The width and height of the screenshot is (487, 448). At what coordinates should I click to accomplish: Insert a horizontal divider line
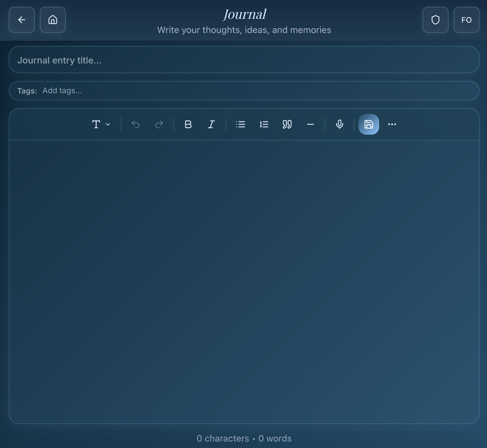310,124
